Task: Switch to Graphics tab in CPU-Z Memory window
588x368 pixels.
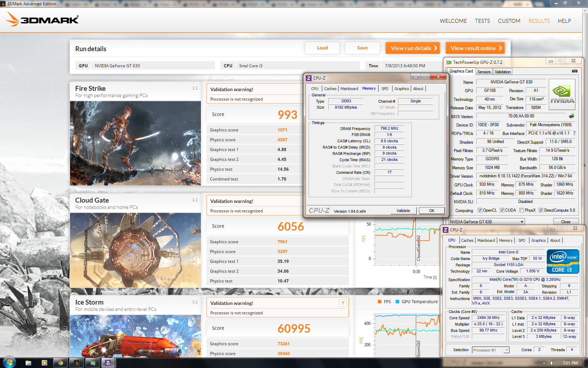Action: (401, 89)
